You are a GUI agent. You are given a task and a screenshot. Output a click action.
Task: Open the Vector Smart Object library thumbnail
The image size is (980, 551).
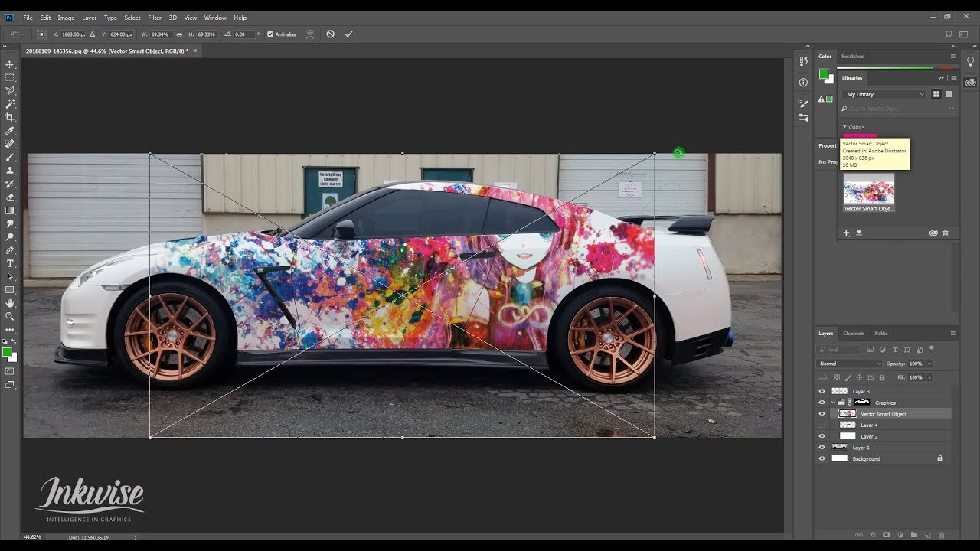point(869,188)
